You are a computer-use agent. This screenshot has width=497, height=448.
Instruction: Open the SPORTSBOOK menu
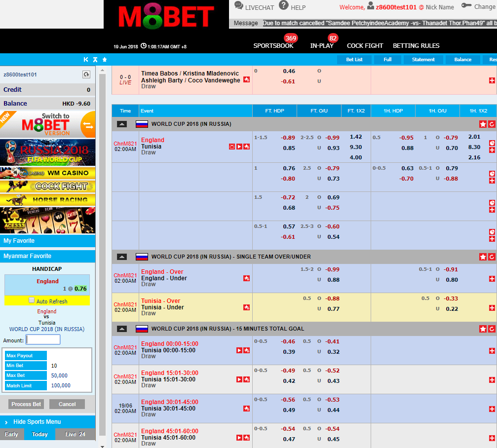tap(273, 45)
